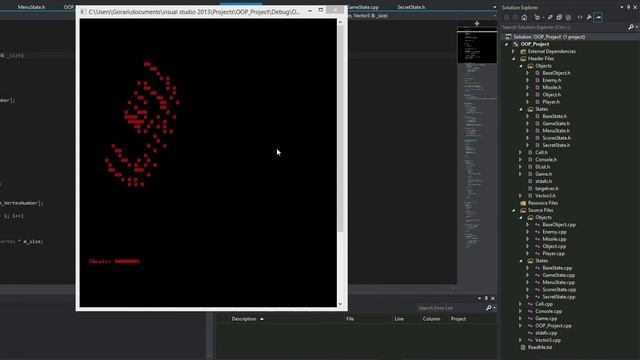Expand the BaseObject.h node arrow
Viewport: 640px width, 360px height.
[528, 73]
